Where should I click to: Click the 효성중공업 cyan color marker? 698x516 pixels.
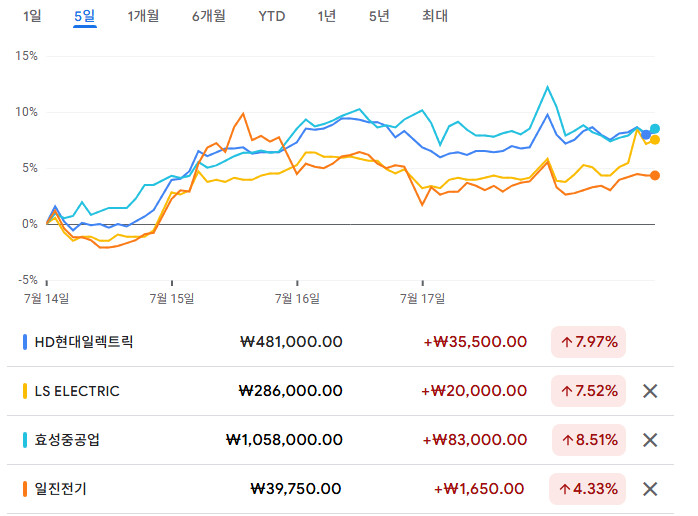click(25, 440)
